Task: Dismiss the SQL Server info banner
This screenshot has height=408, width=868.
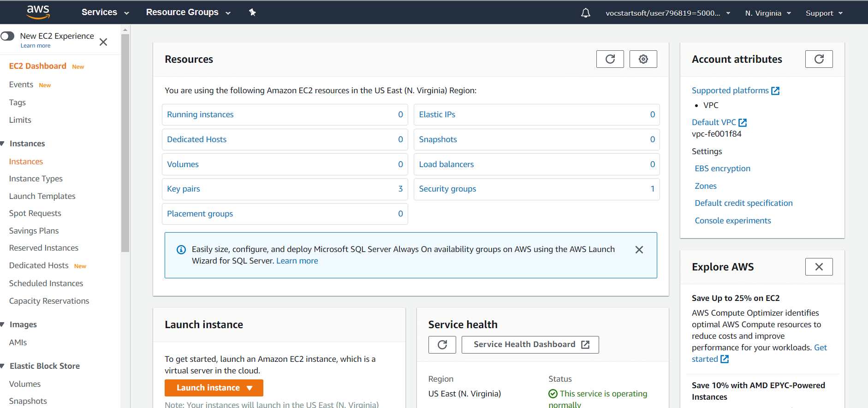Action: (x=639, y=250)
